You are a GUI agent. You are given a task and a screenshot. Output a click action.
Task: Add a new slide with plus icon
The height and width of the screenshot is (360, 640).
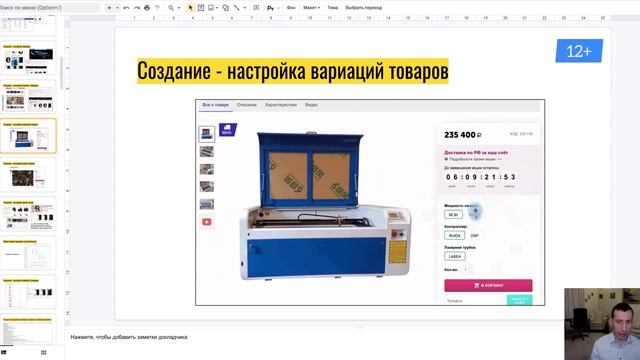109,8
